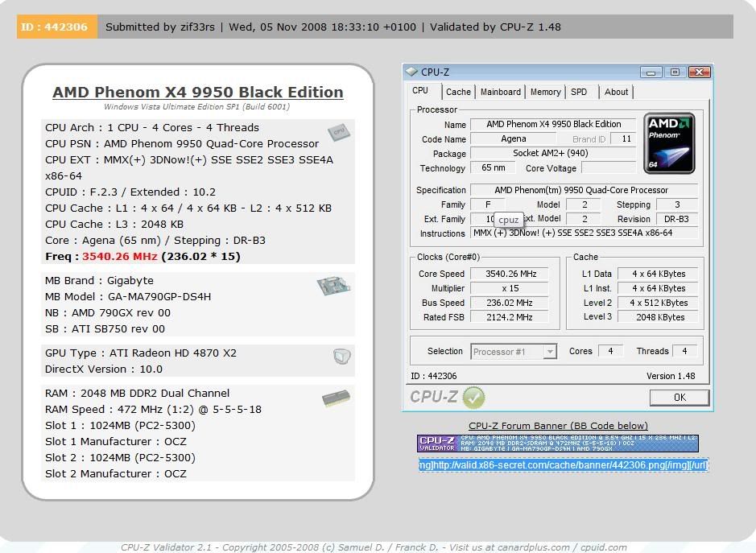Click the OK button in CPU-Z

[680, 398]
